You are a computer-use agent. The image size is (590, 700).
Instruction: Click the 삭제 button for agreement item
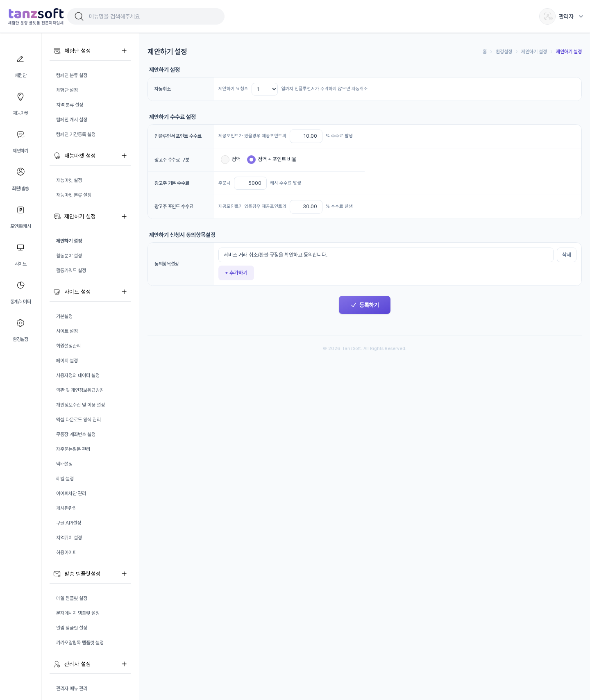tap(567, 255)
